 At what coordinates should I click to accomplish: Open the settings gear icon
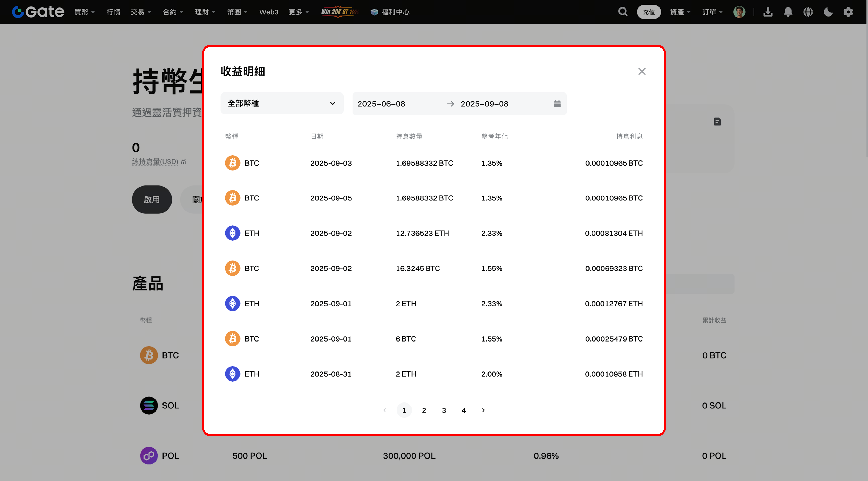click(848, 12)
